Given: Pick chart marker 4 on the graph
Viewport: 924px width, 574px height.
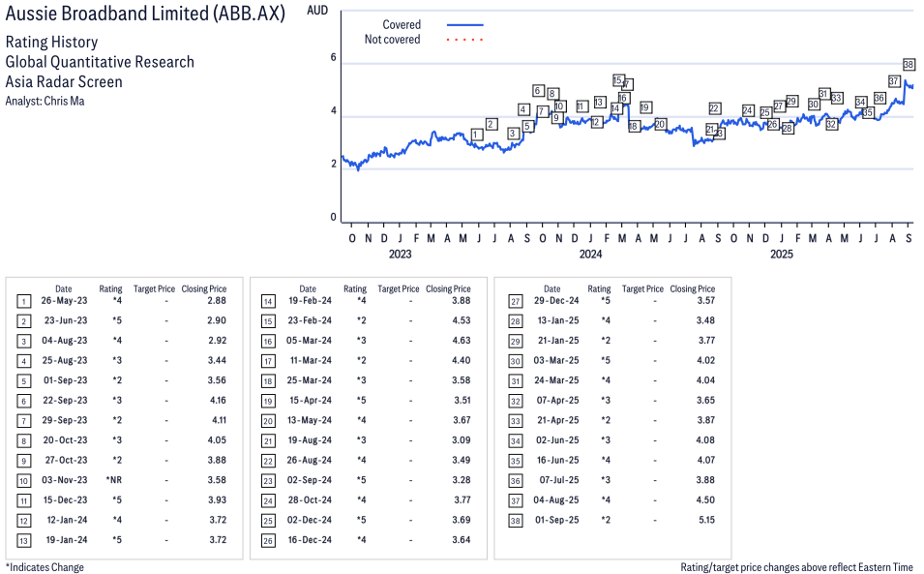Looking at the screenshot, I should (523, 109).
